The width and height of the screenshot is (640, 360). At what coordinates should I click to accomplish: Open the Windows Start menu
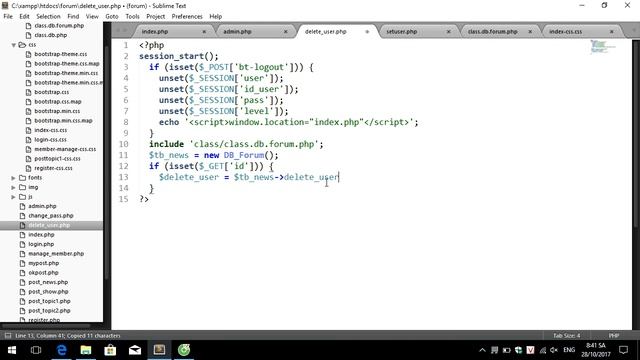[12, 350]
